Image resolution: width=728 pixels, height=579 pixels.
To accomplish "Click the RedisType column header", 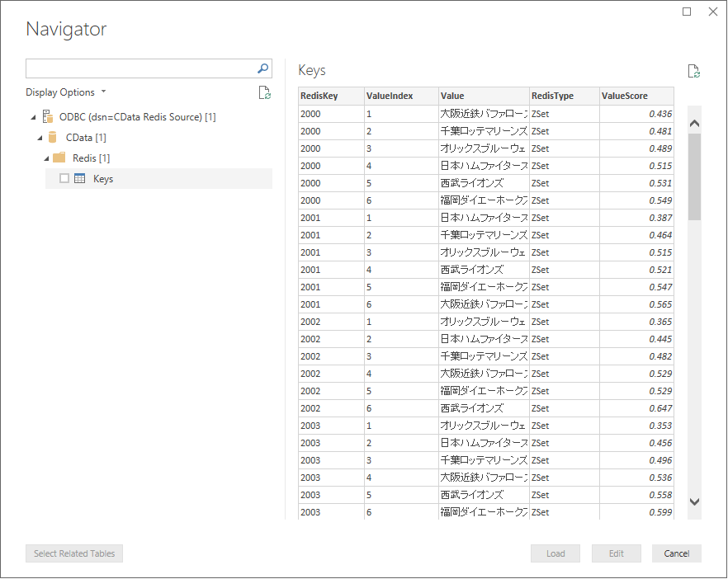I will (x=564, y=96).
